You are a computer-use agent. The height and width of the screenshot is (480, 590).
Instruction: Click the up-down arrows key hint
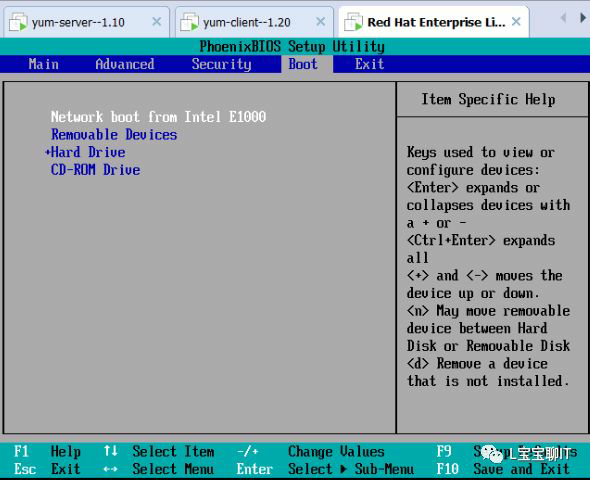[111, 451]
